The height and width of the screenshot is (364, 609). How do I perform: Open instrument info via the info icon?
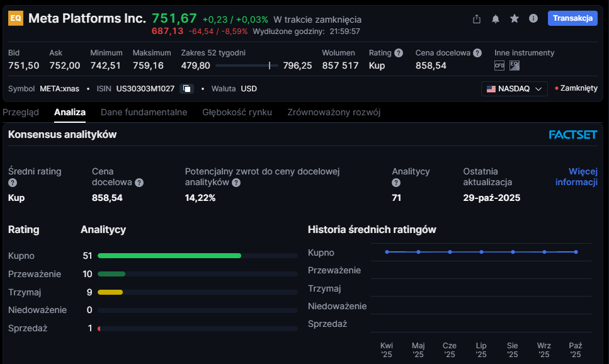[533, 19]
